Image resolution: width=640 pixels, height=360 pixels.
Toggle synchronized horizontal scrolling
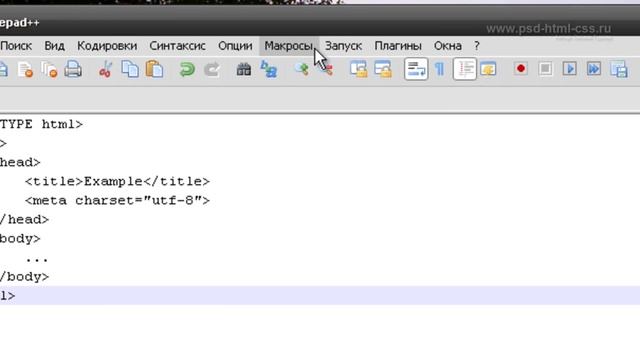tap(383, 69)
